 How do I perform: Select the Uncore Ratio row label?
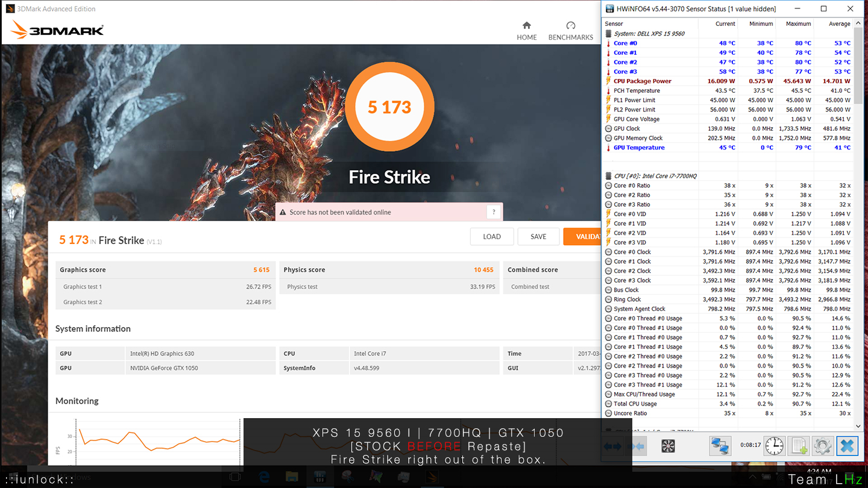[x=631, y=413]
